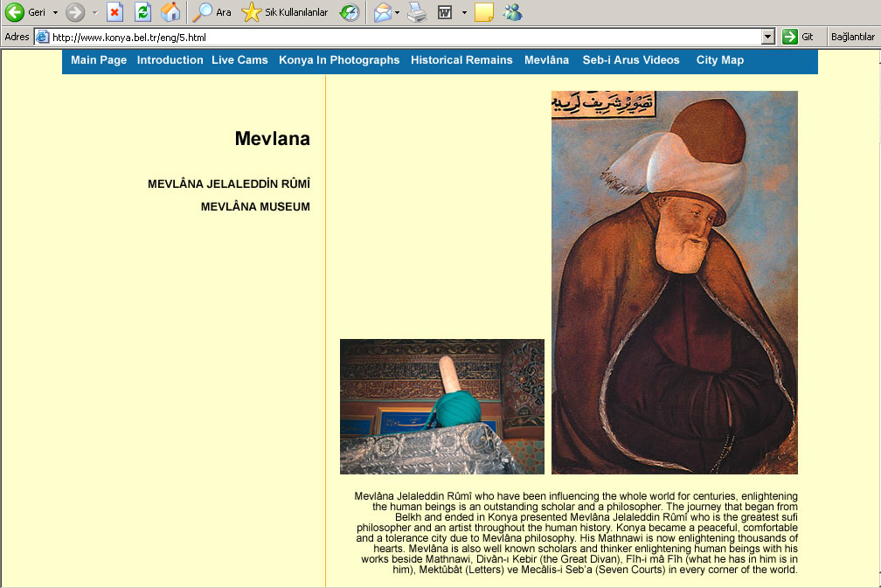Open Messenger people icon
This screenshot has height=588, width=881.
(x=512, y=11)
